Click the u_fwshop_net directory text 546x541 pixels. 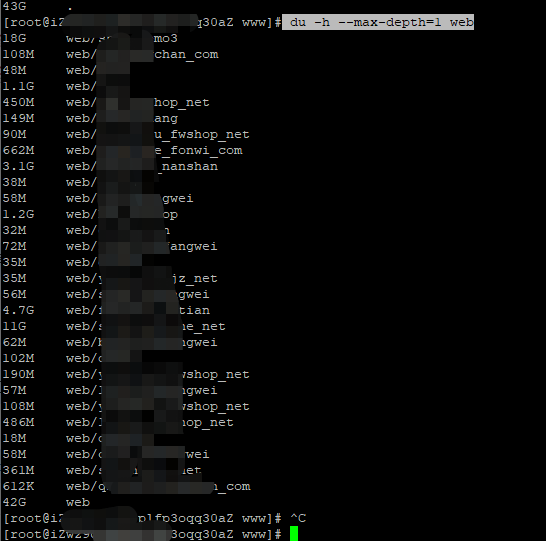point(202,134)
